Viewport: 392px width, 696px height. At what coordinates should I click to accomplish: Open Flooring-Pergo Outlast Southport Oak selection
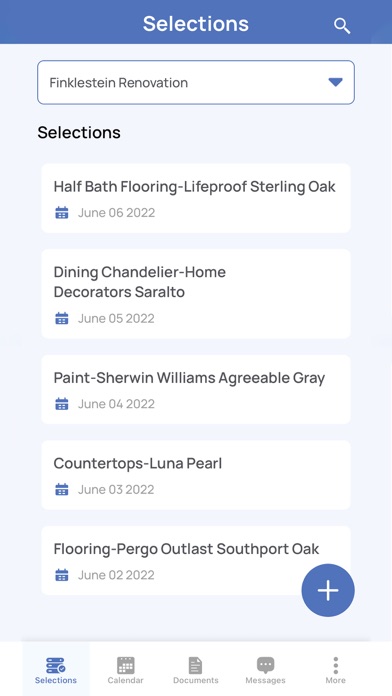pos(196,561)
